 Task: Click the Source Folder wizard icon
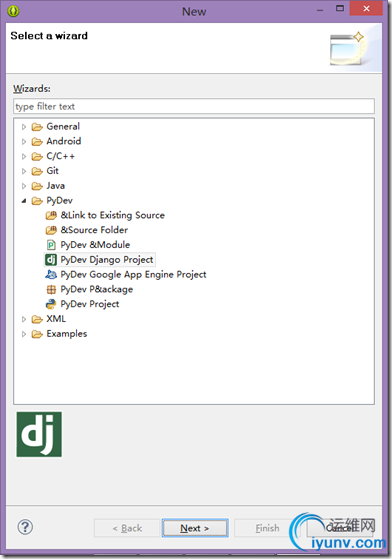pyautogui.click(x=51, y=230)
